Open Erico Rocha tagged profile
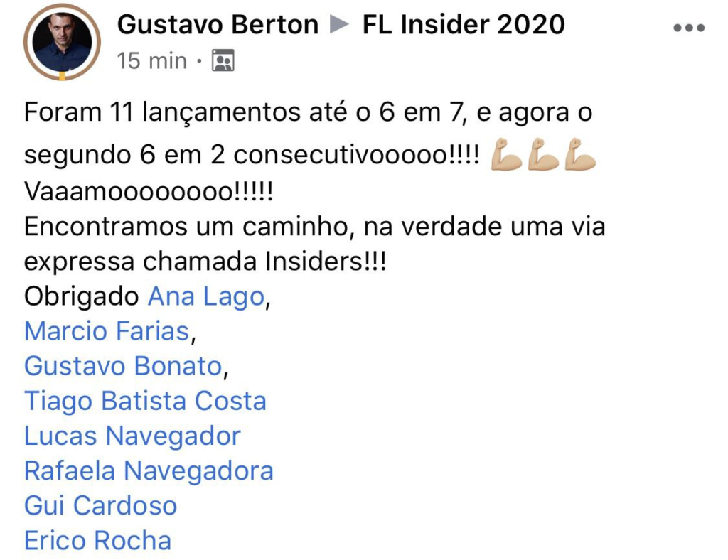 click(x=98, y=541)
